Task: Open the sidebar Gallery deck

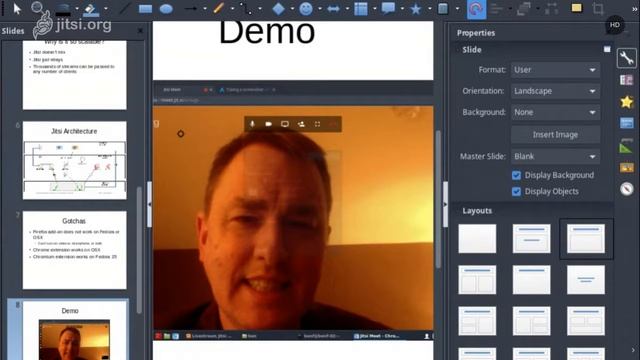Action: coord(626,167)
